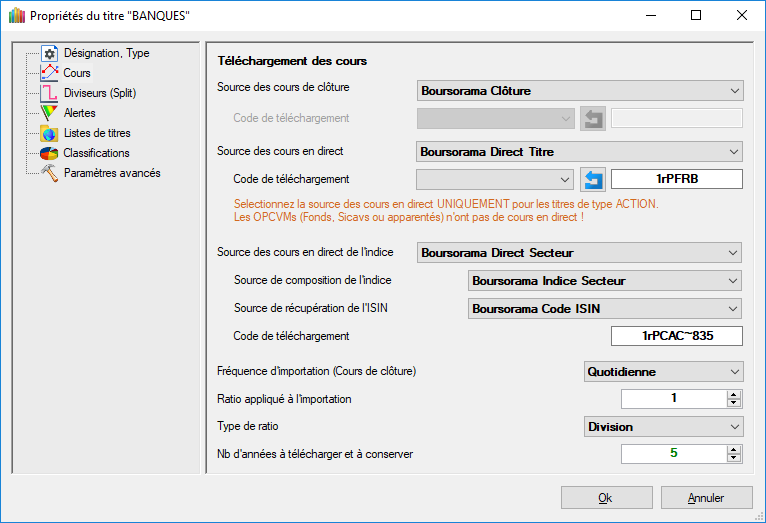Click the Alertes triangle icon
Screen dimensions: 766x523
coord(49,113)
